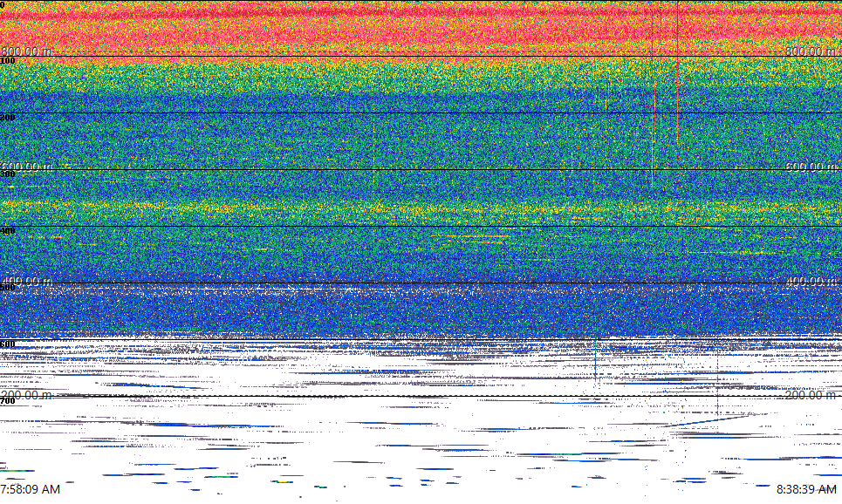
Task: Select the bold 700 depth gridline label
Action: (8, 401)
